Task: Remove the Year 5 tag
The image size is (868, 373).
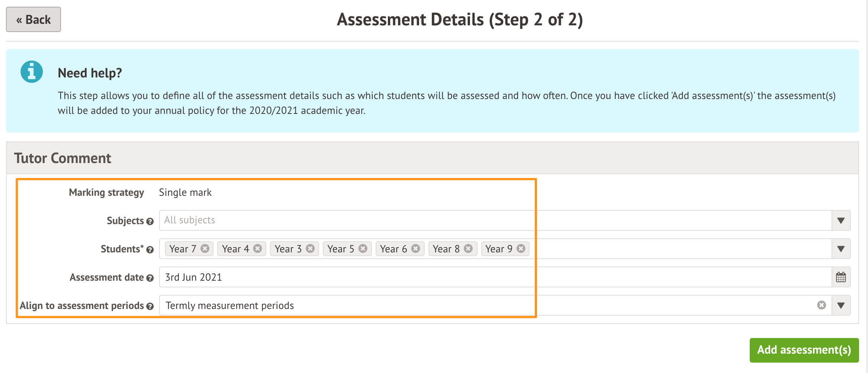Action: tap(363, 248)
